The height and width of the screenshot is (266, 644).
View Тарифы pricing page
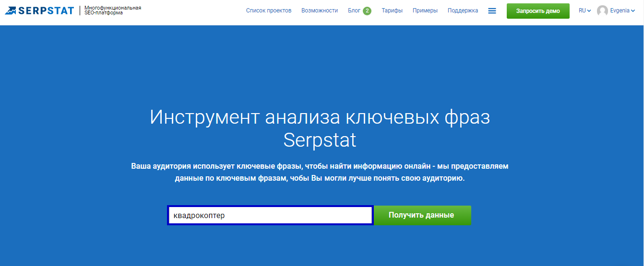point(392,11)
